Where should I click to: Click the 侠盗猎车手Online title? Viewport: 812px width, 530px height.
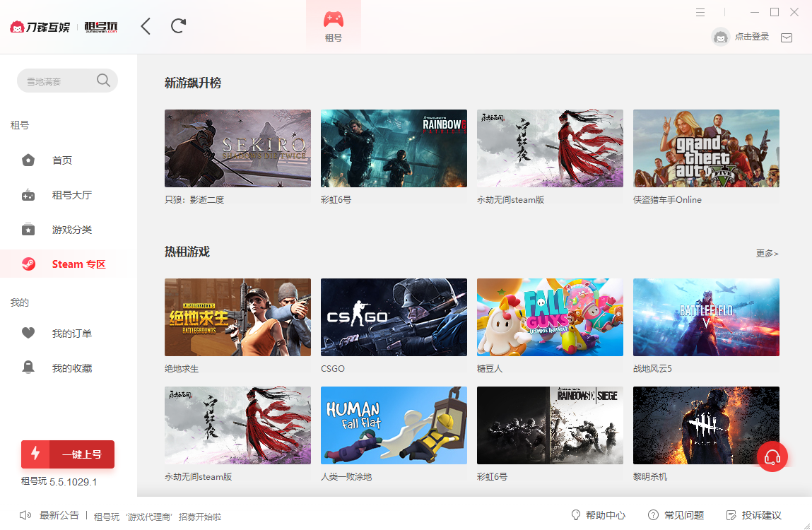coord(668,200)
